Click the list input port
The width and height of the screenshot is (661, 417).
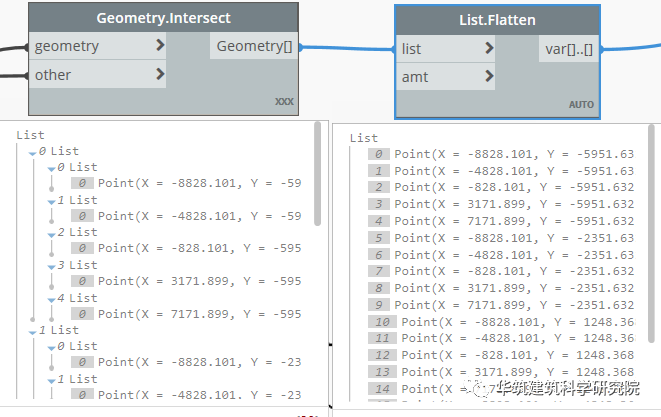pos(446,49)
